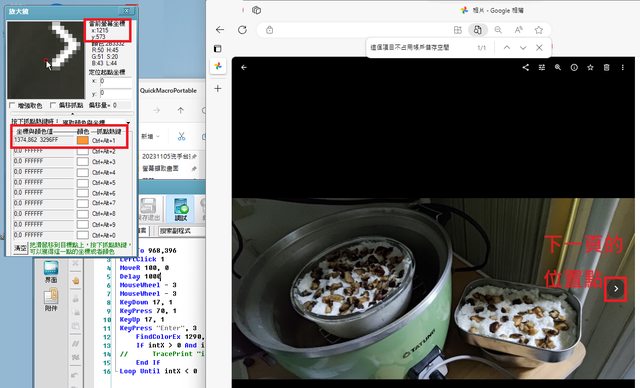Click the 調試 debug button
640x388 pixels.
180,209
